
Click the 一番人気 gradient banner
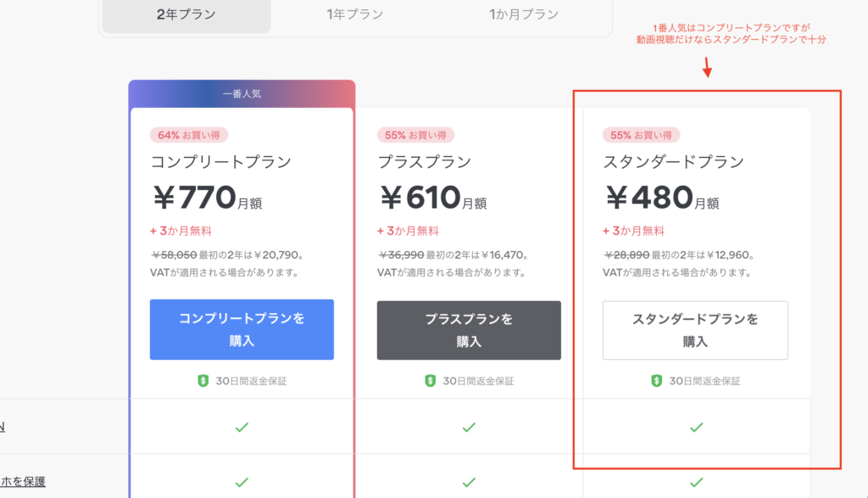pyautogui.click(x=242, y=93)
